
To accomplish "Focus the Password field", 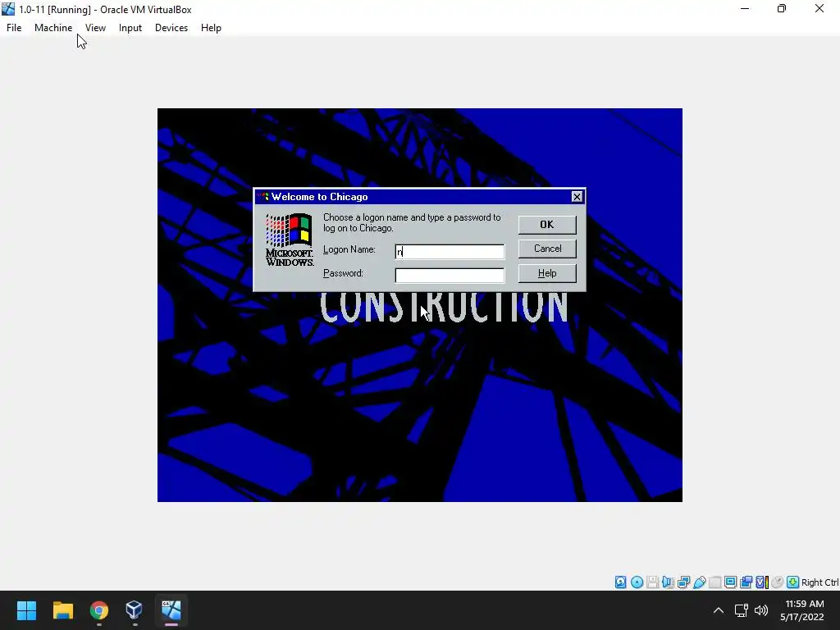I will coord(450,276).
